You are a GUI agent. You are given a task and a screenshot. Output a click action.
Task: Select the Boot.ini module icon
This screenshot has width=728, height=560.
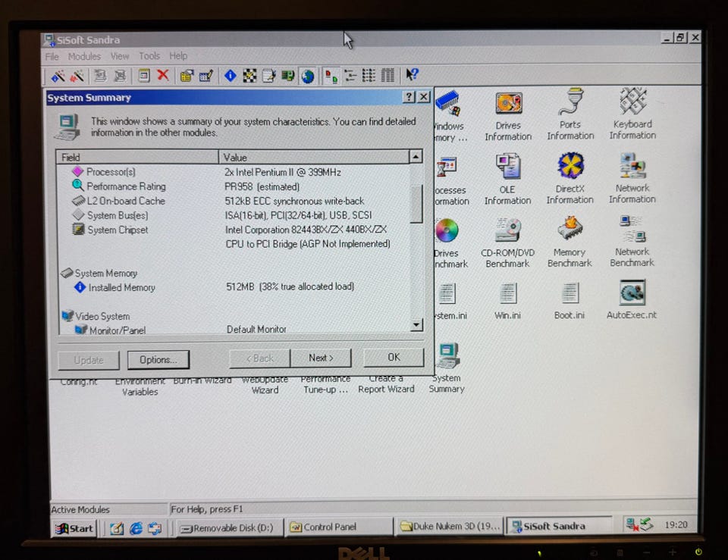tap(570, 301)
